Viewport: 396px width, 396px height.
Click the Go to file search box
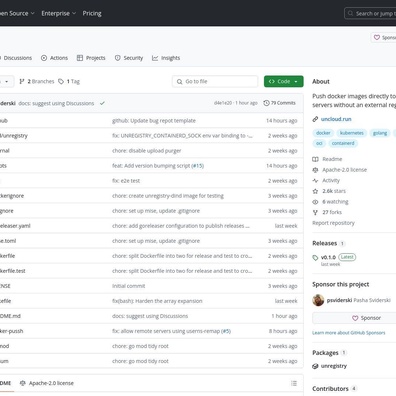[215, 81]
